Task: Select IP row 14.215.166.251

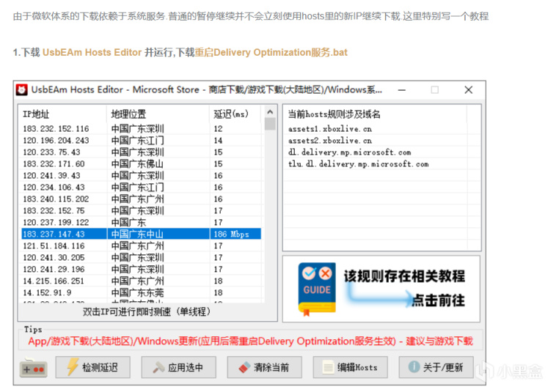Action: coord(141,281)
